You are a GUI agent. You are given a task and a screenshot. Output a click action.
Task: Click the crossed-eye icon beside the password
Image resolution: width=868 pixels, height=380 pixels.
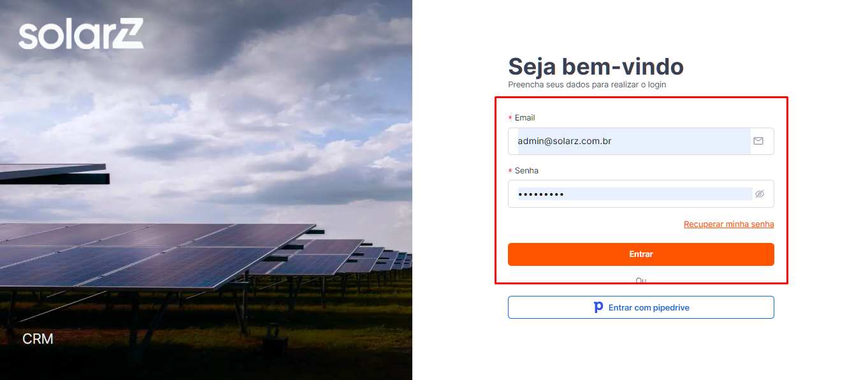[759, 194]
